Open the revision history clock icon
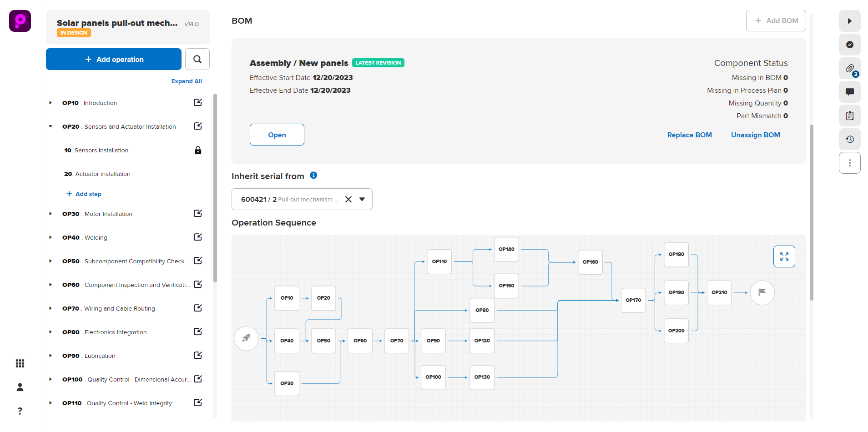 point(849,139)
